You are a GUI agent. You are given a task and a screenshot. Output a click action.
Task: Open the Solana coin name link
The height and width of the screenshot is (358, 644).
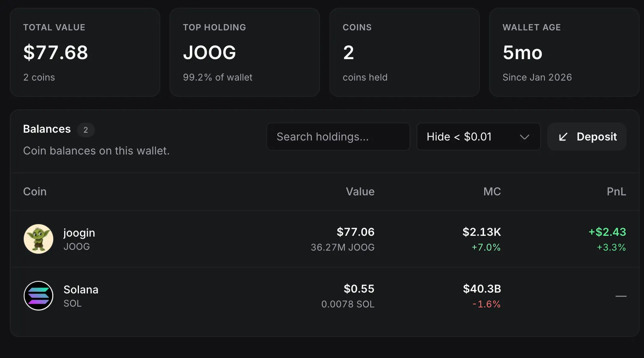[x=81, y=290]
